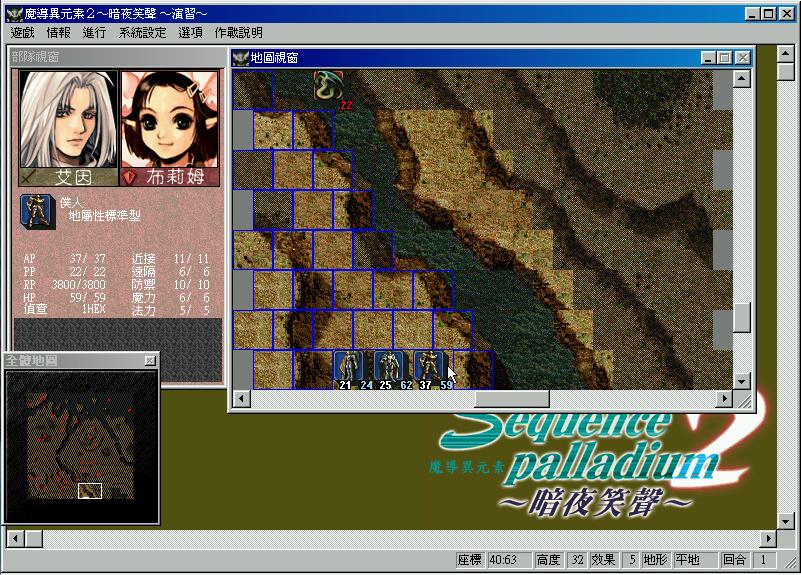
Task: Open the 情報 menu
Action: [x=58, y=33]
